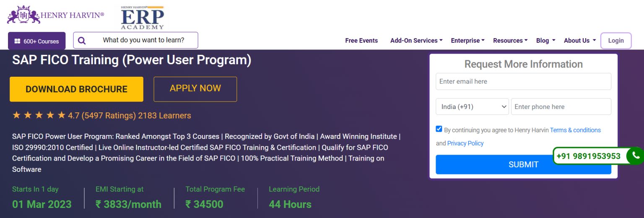This screenshot has width=644, height=218.
Task: Click the search magnifier icon
Action: pos(82,41)
